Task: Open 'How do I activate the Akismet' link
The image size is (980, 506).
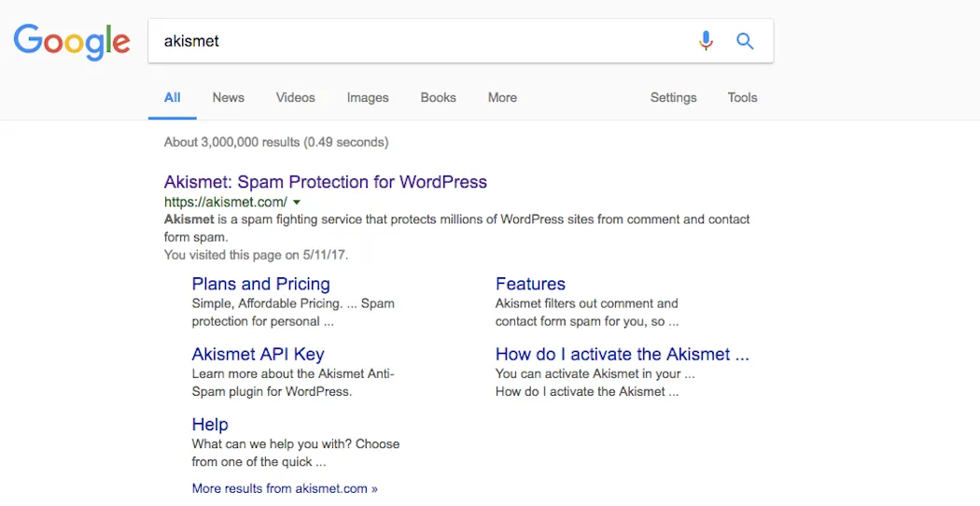Action: [x=622, y=354]
